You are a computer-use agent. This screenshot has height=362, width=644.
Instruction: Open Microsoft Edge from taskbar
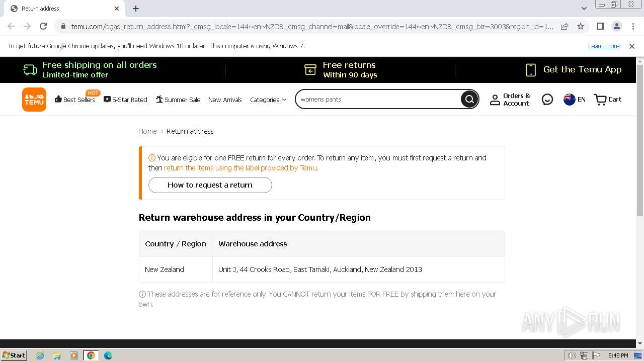(x=108, y=355)
